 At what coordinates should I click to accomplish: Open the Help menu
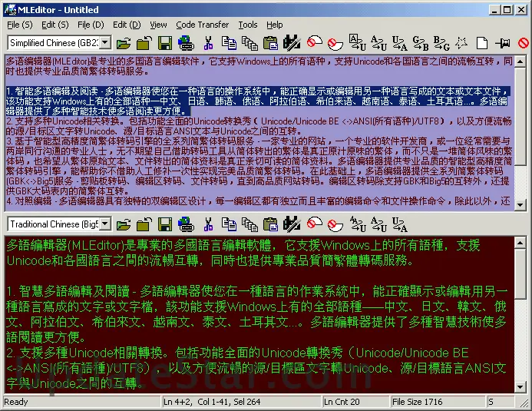[x=275, y=25]
